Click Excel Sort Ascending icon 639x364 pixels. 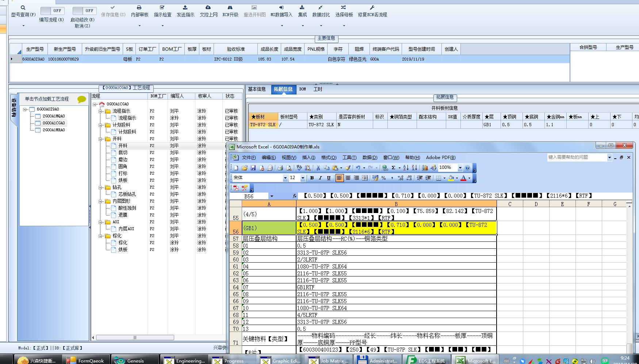(406, 168)
